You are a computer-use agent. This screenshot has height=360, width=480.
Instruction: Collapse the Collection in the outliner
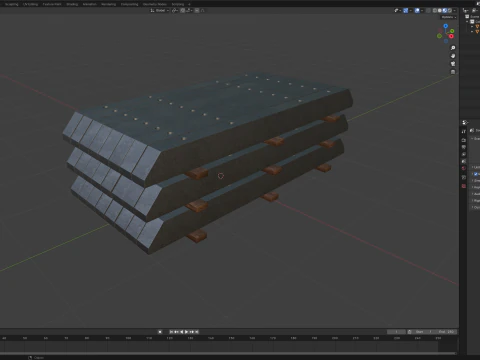pos(467,22)
